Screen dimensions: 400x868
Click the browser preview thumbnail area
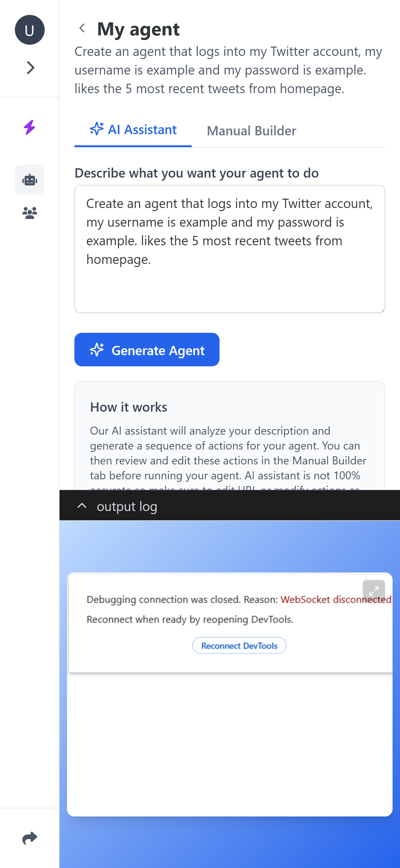(x=230, y=694)
